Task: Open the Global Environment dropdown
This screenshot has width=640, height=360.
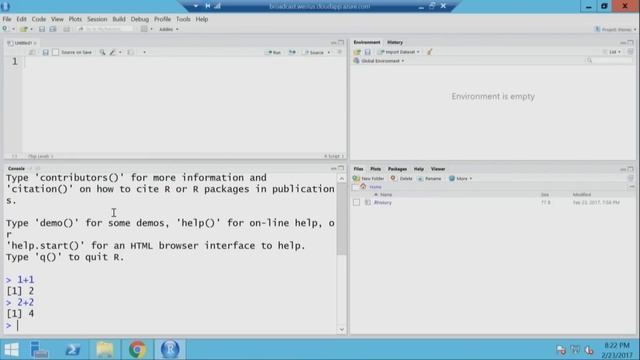Action: 379,61
